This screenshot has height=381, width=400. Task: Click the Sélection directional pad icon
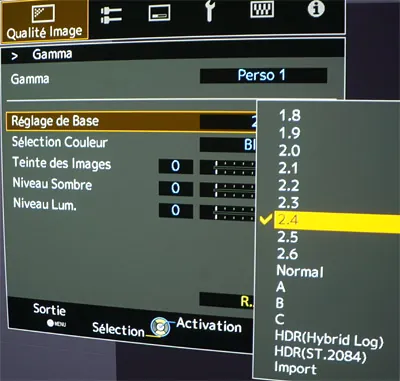pos(160,327)
